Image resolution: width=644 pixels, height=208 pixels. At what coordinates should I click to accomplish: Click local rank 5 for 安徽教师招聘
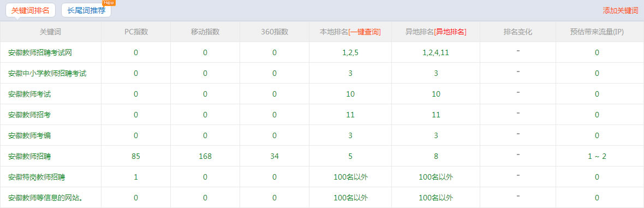click(350, 156)
